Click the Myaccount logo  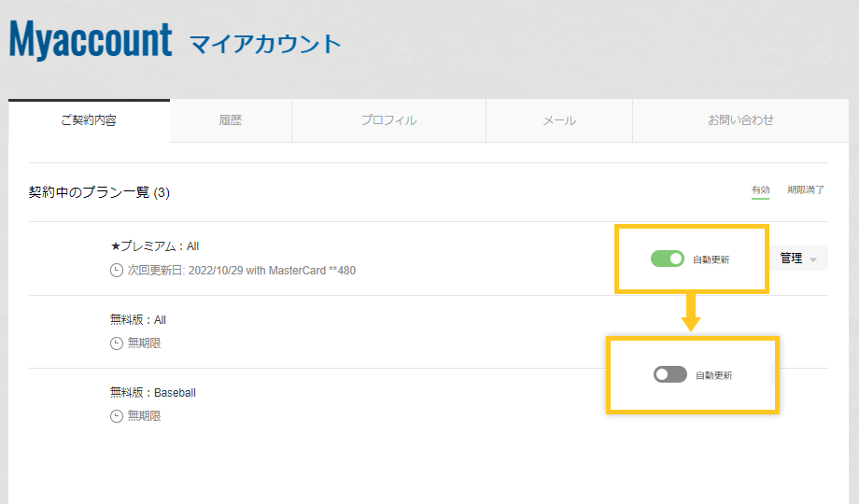coord(91,41)
